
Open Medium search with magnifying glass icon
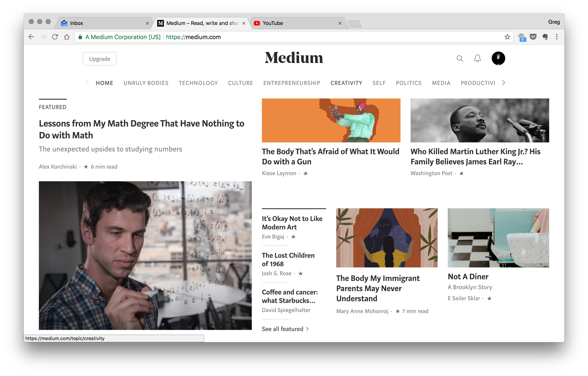tap(460, 59)
